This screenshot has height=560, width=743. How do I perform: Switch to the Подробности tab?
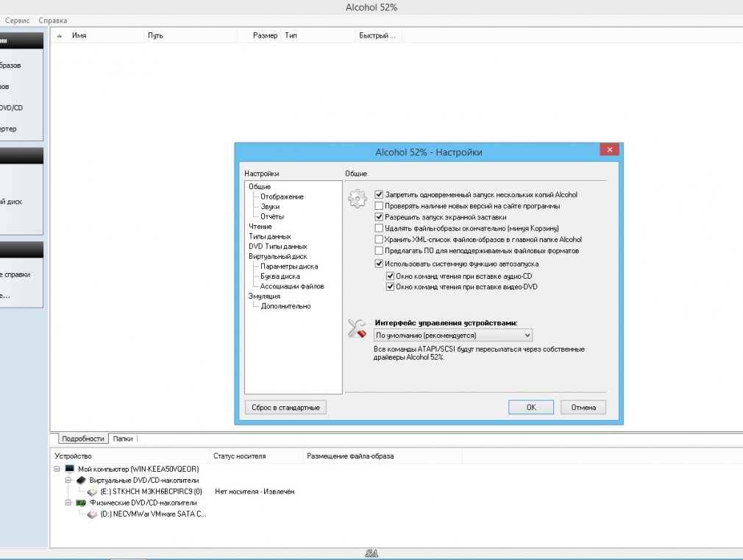[83, 439]
